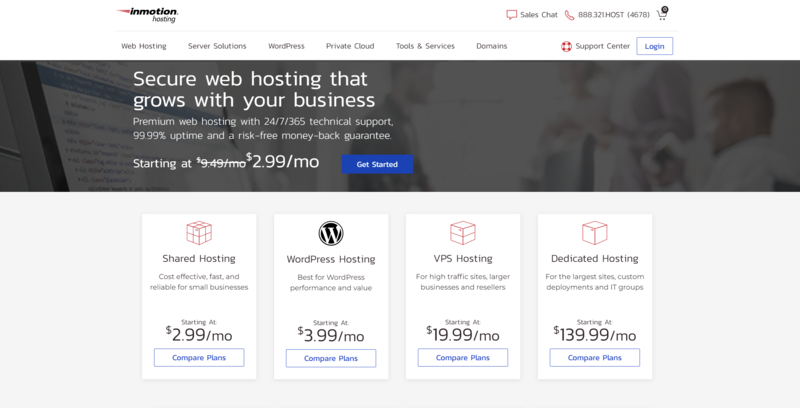The height and width of the screenshot is (408, 800).
Task: Click the struck-through $9.49/mo price
Action: point(221,163)
